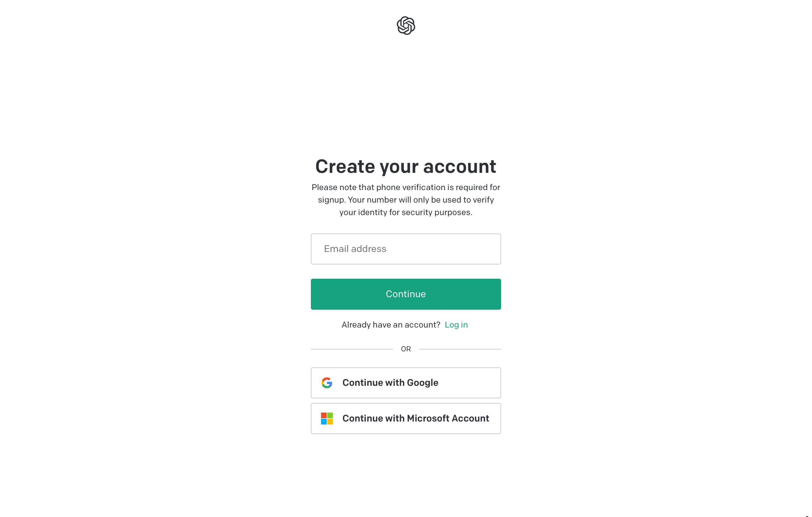
Task: Click the "Create your account" heading
Action: tap(406, 166)
